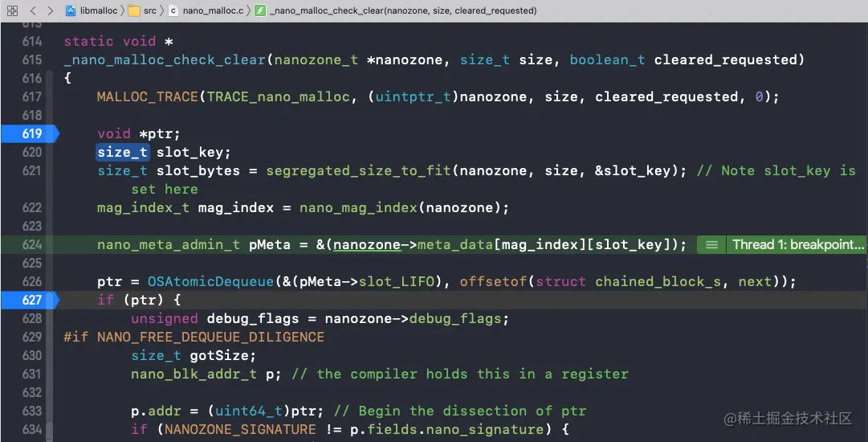Image resolution: width=868 pixels, height=442 pixels.
Task: Open nano_malloc.c file breadcrumb
Action: tap(213, 10)
